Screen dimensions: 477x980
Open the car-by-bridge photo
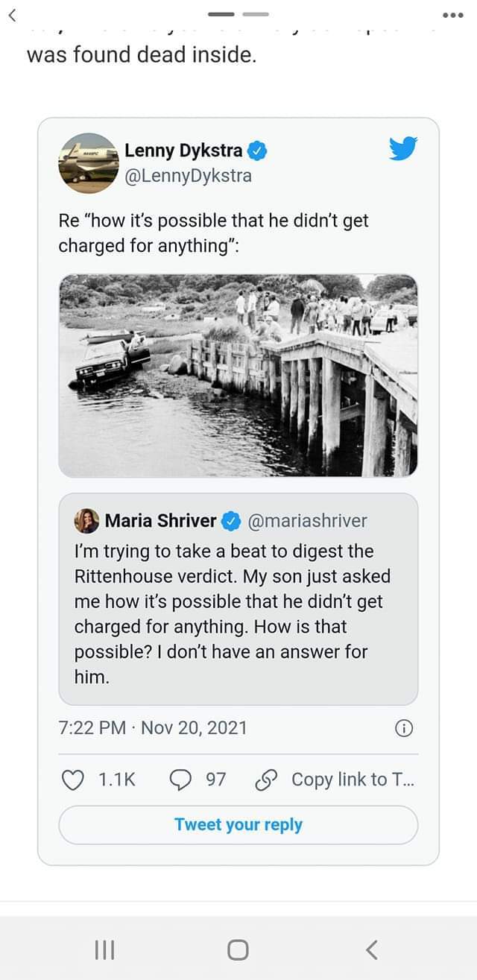[x=238, y=376]
